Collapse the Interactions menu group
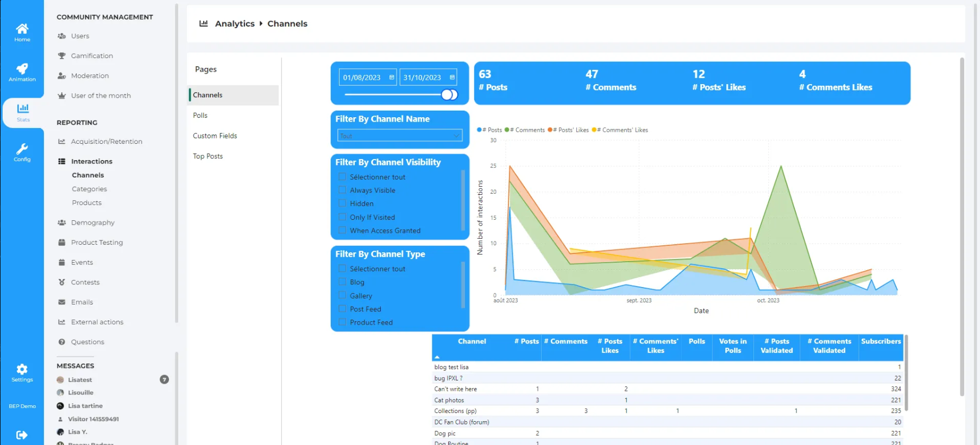This screenshot has height=445, width=980. 91,161
